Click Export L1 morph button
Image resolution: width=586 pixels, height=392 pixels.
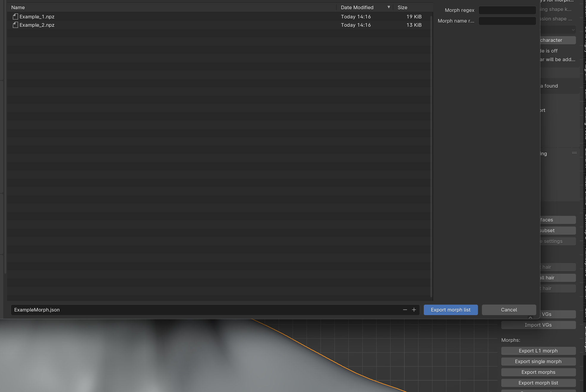[538, 351]
